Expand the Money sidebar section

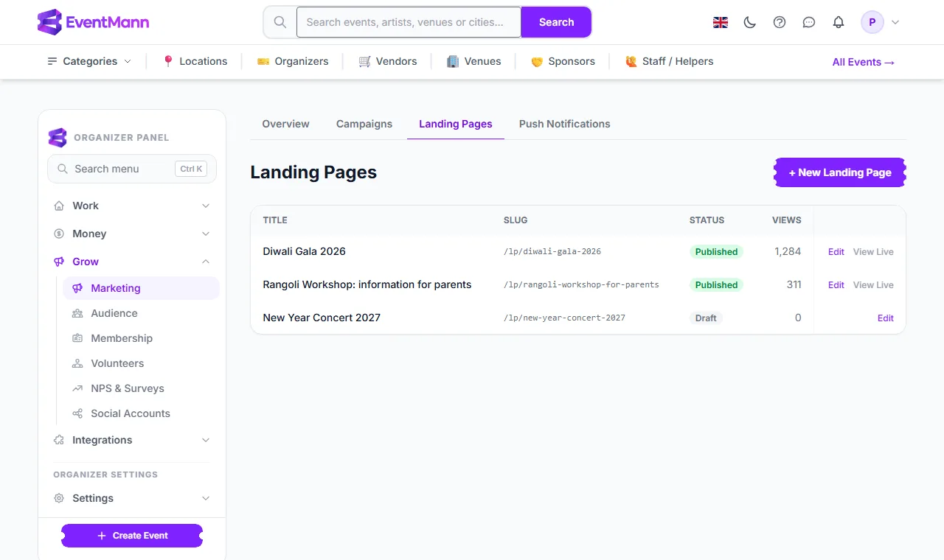132,234
